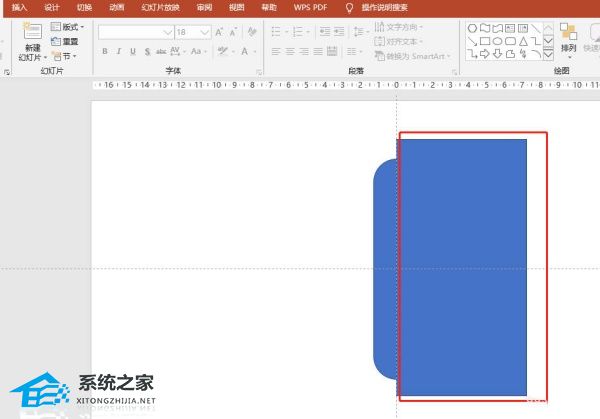This screenshot has width=600, height=419.
Task: Pick the rounded rectangle shape in the gallery
Action: click(510, 41)
